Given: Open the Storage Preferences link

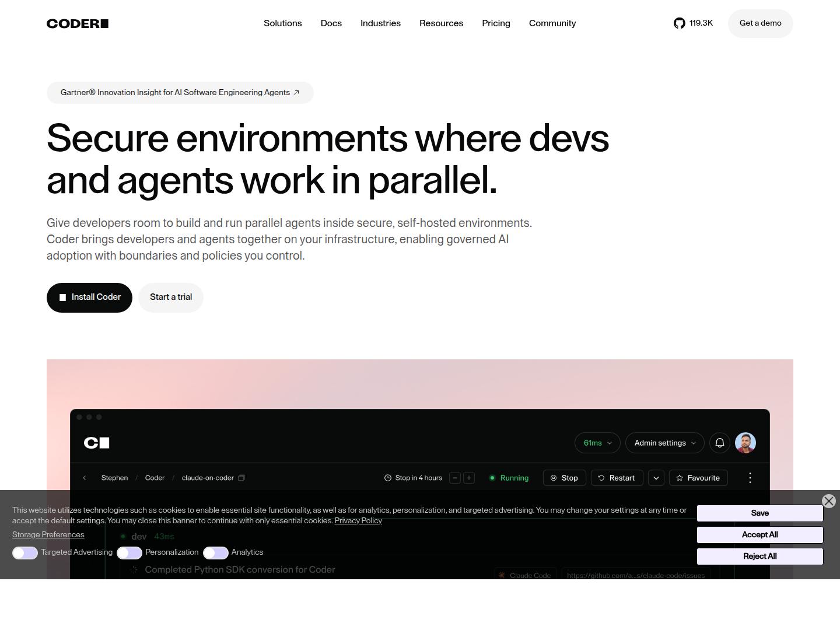Looking at the screenshot, I should point(48,535).
